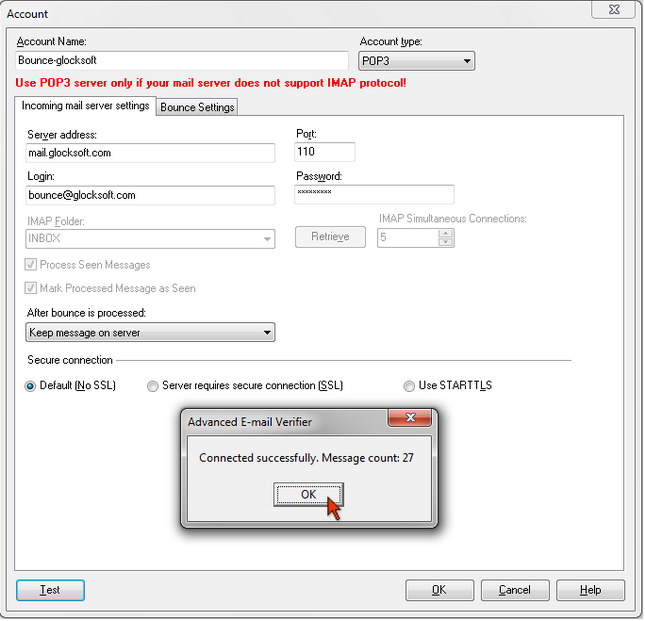Click the red POP3 server warning text
The image size is (645, 621).
coord(211,83)
